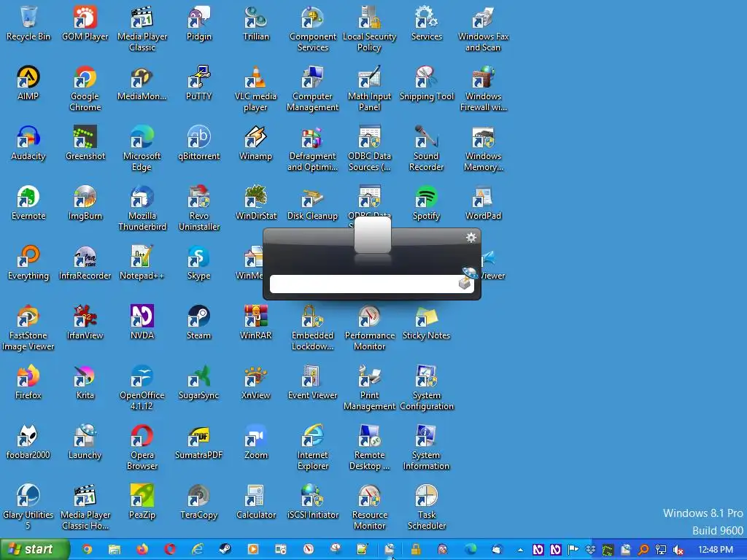747x560 pixels.
Task: Select the InfraRecorder desktop icon
Action: click(x=85, y=262)
